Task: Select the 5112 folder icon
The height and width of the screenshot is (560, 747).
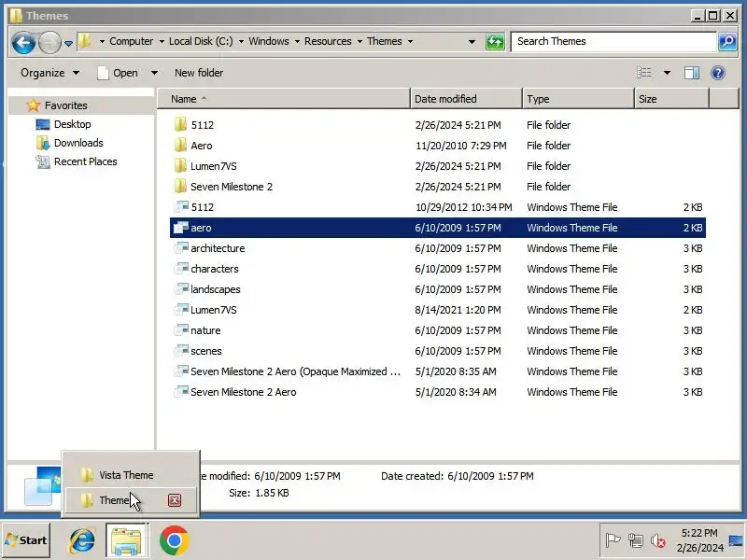Action: tap(180, 125)
